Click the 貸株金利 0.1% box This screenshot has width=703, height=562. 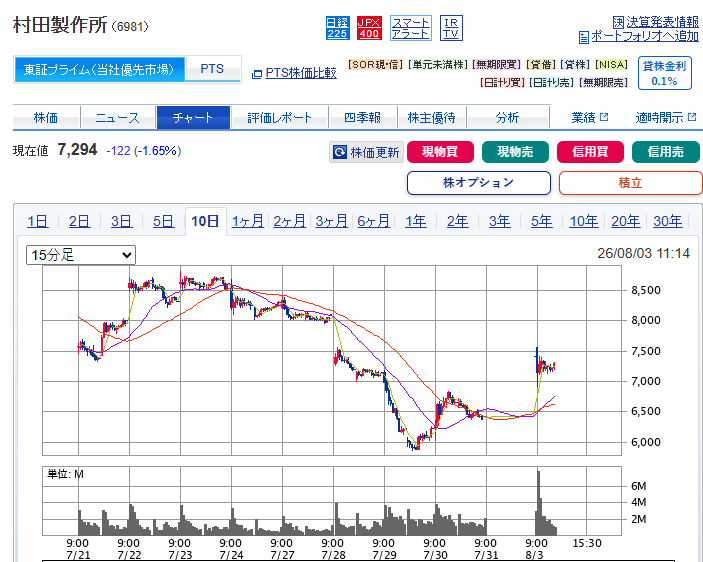click(664, 73)
